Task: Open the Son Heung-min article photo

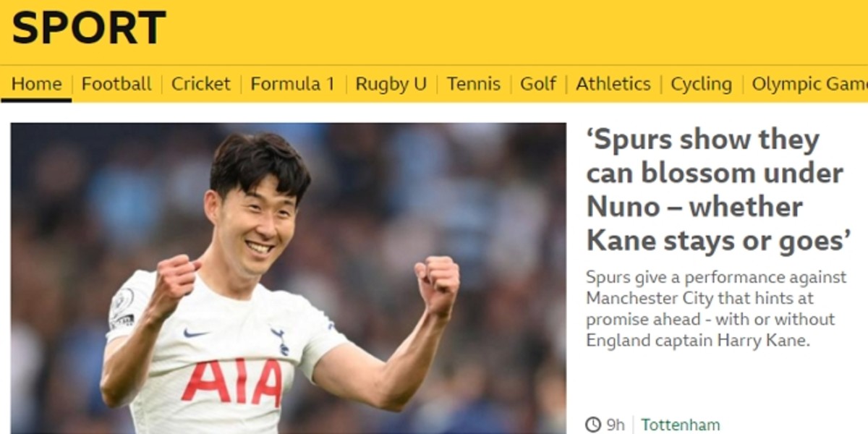Action: 289,278
